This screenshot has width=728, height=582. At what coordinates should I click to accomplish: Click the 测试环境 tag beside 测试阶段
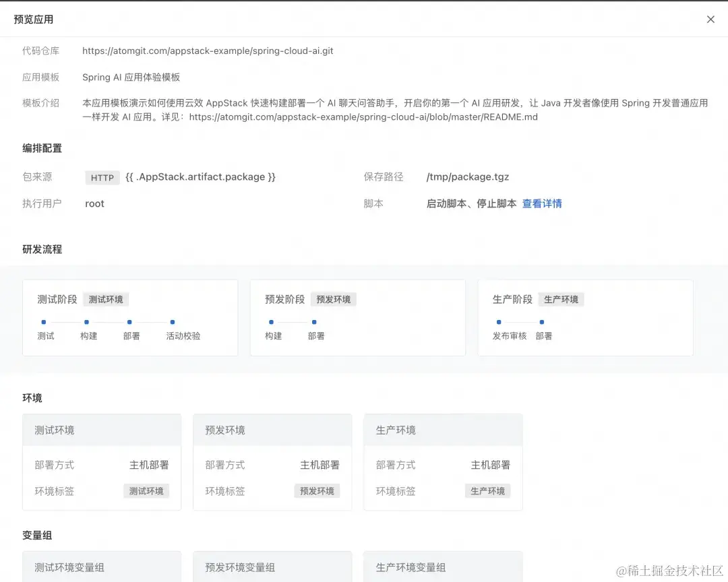[x=106, y=299]
